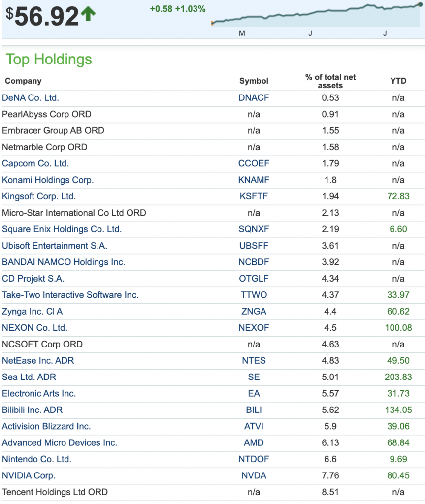Click the price trend sparkline chart

(316, 15)
